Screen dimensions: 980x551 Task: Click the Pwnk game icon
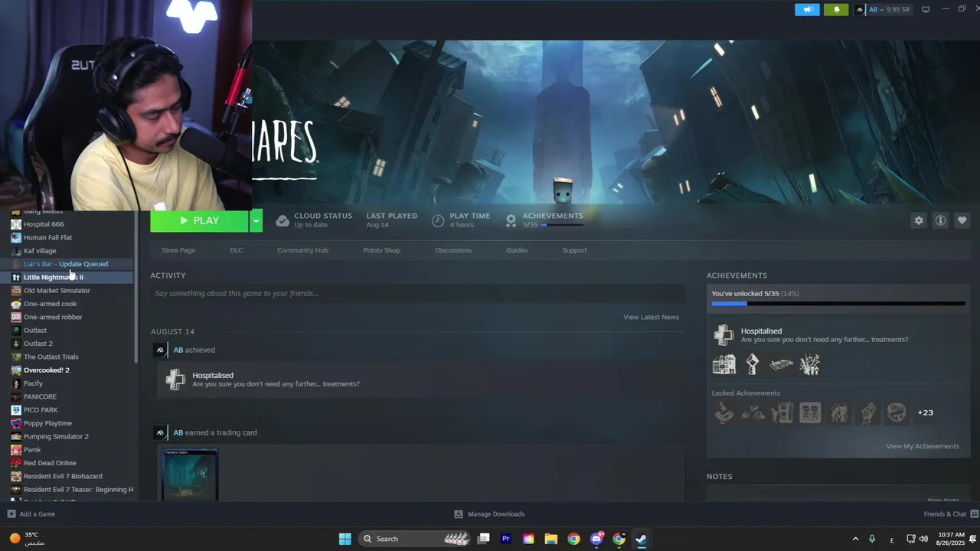pos(16,449)
